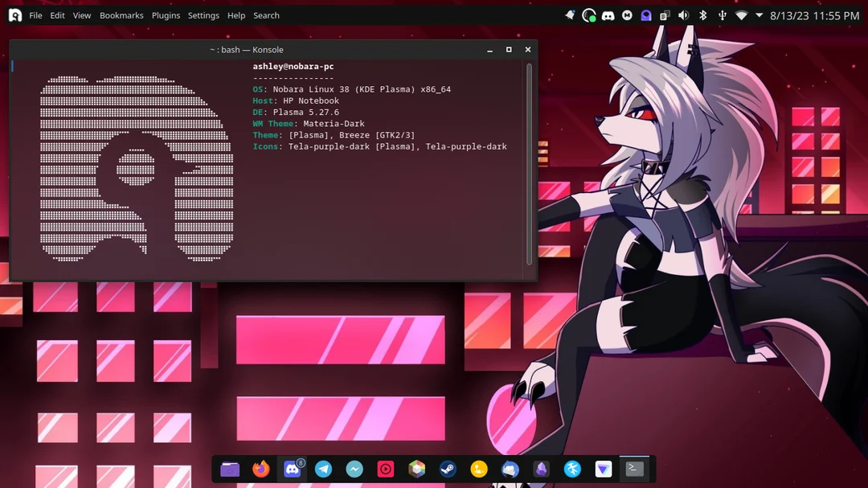The width and height of the screenshot is (868, 488).
Task: Open Wi-Fi networks via tray icon
Action: (743, 14)
